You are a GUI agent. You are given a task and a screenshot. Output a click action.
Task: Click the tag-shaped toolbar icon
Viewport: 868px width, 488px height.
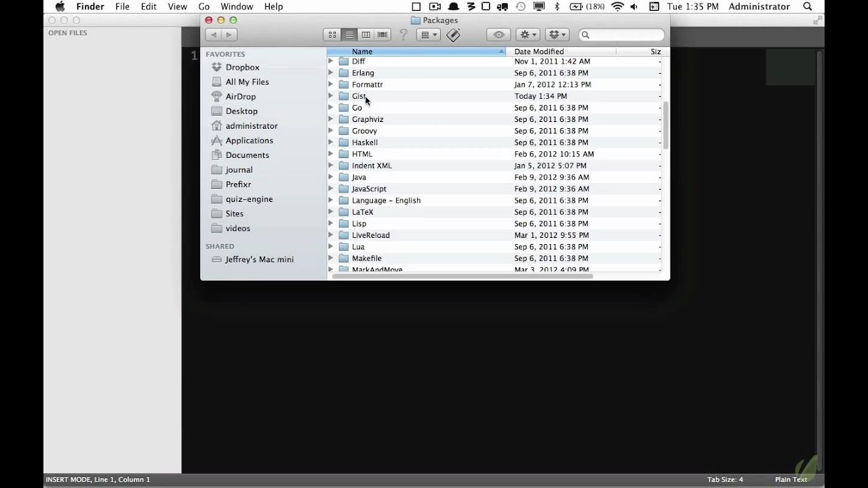[x=454, y=35]
